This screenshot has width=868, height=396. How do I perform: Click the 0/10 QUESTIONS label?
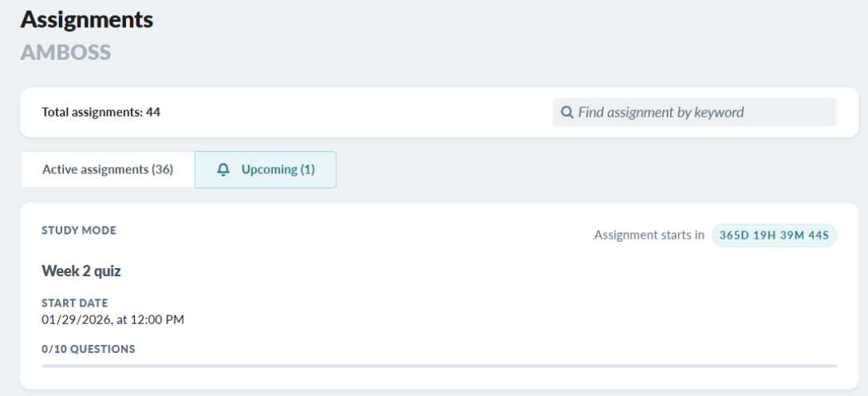[89, 349]
